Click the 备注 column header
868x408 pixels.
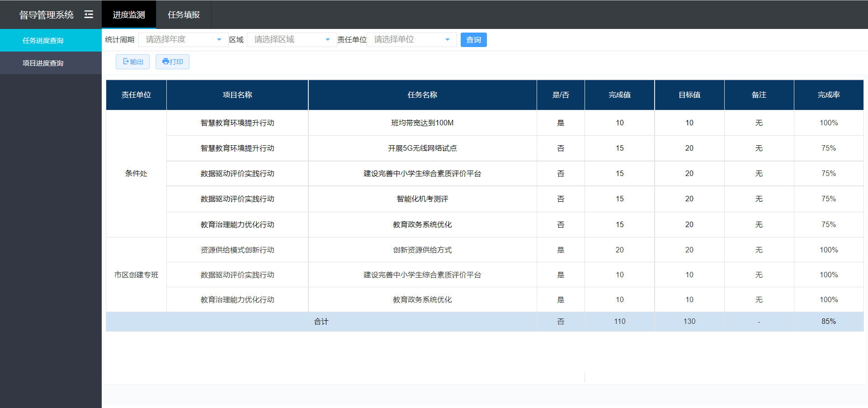click(759, 95)
